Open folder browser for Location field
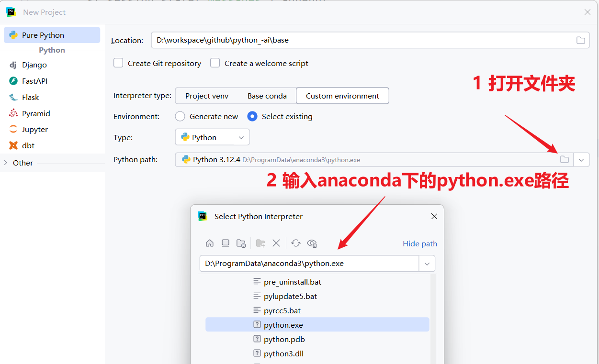This screenshot has height=364, width=599. [580, 40]
